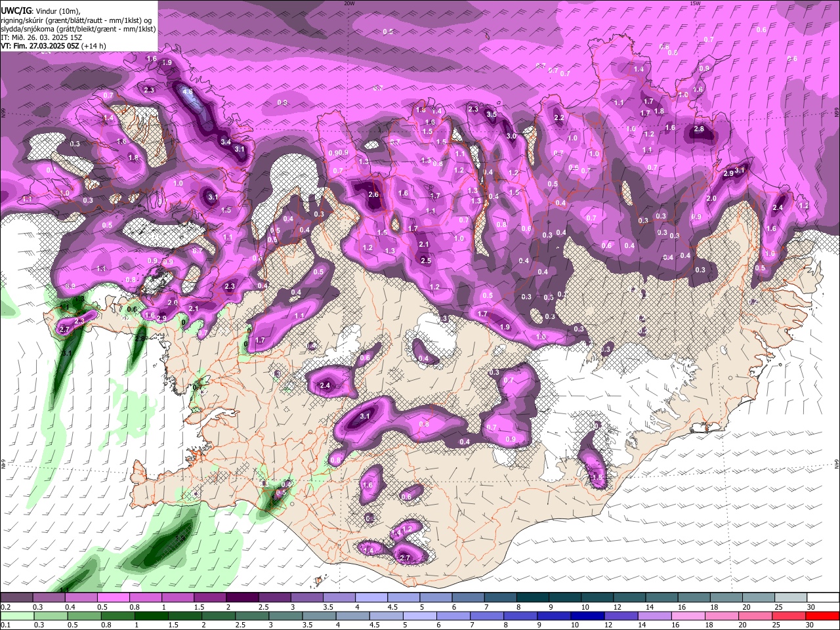Click the UWC/IG title text

15,10
